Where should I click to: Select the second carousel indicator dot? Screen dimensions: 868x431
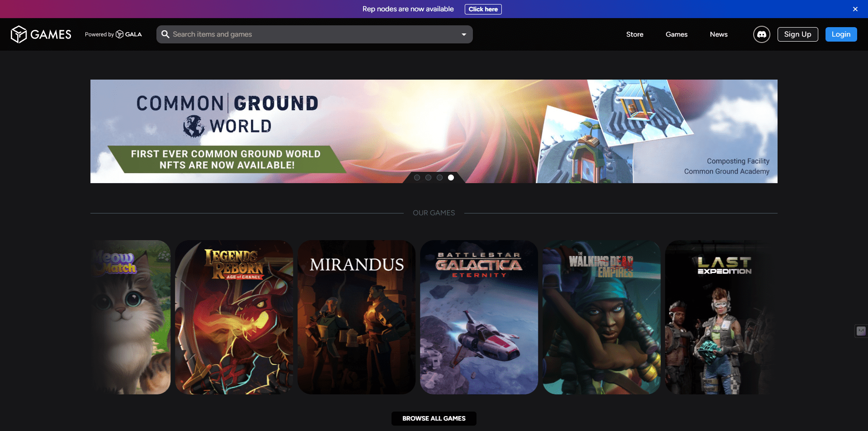point(428,177)
